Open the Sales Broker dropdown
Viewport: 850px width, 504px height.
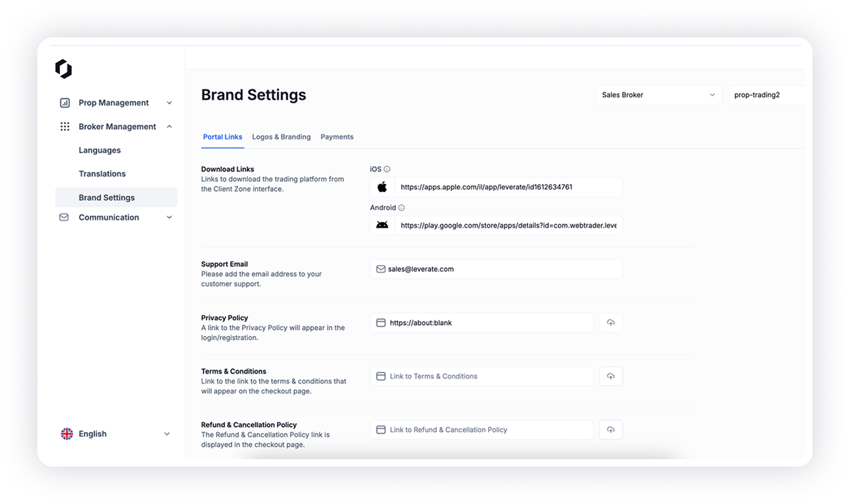[x=658, y=95]
